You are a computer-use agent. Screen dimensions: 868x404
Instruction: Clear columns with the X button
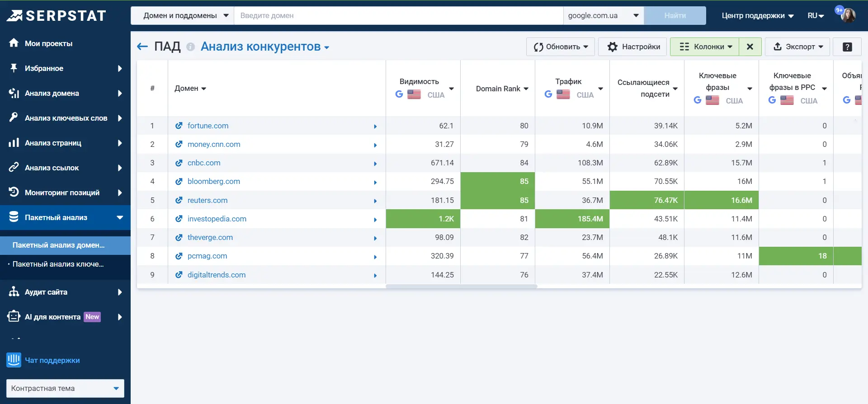tap(750, 47)
